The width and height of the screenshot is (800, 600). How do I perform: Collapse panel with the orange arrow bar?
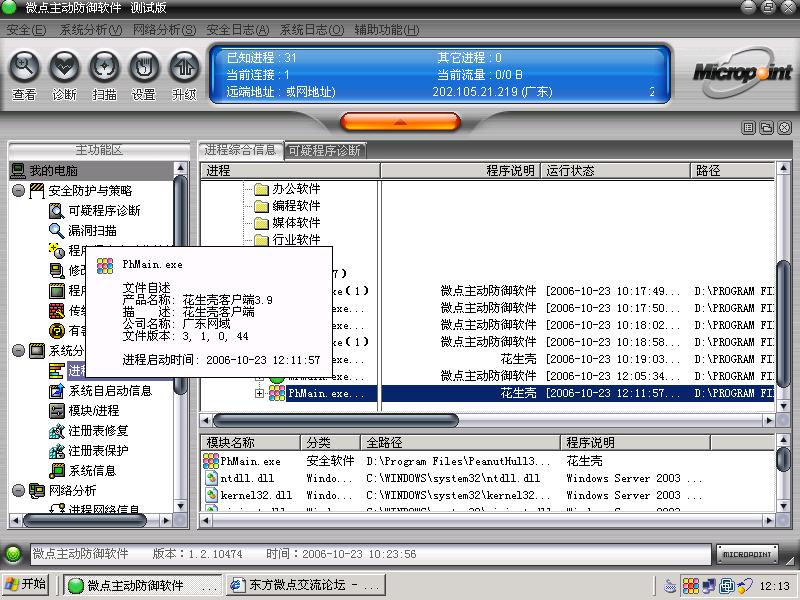pyautogui.click(x=400, y=122)
